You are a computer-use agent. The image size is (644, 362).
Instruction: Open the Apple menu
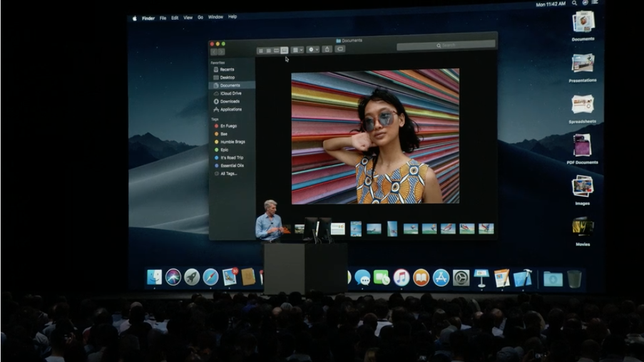coord(135,19)
